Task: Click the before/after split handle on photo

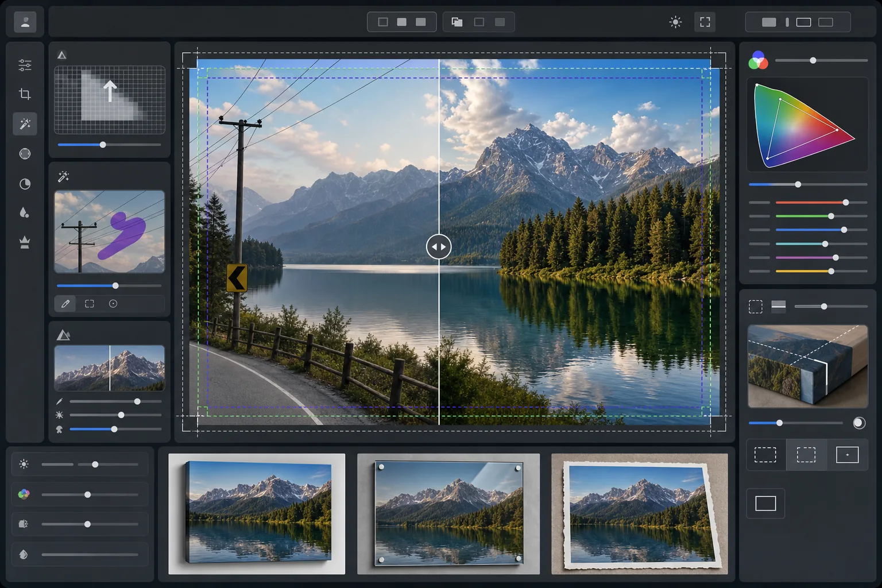Action: [439, 247]
